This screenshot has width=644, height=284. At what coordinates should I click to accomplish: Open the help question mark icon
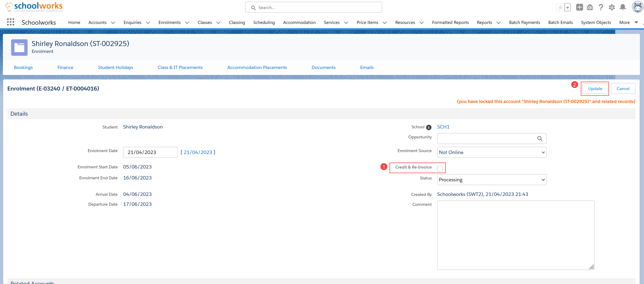[x=601, y=8]
